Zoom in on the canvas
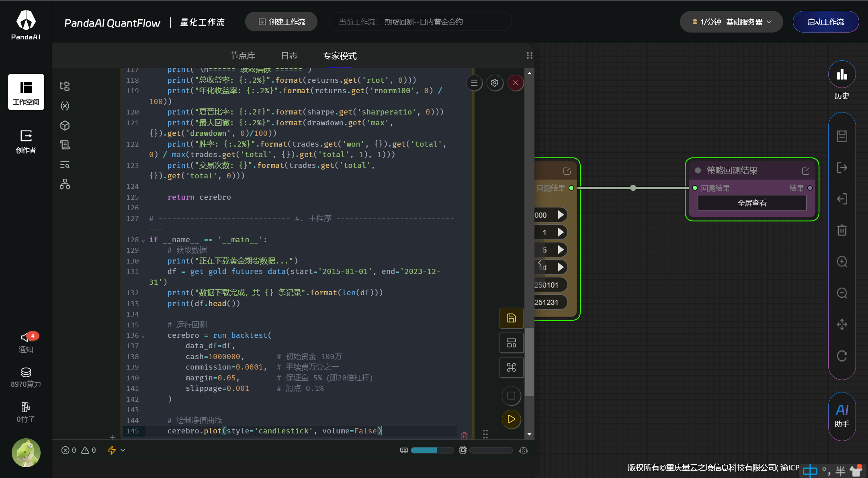 842,261
